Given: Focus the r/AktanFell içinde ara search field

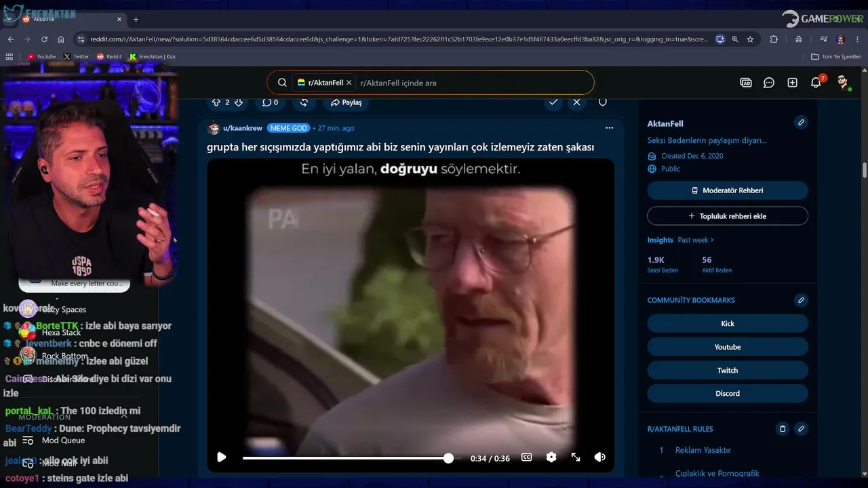Looking at the screenshot, I should [x=472, y=83].
